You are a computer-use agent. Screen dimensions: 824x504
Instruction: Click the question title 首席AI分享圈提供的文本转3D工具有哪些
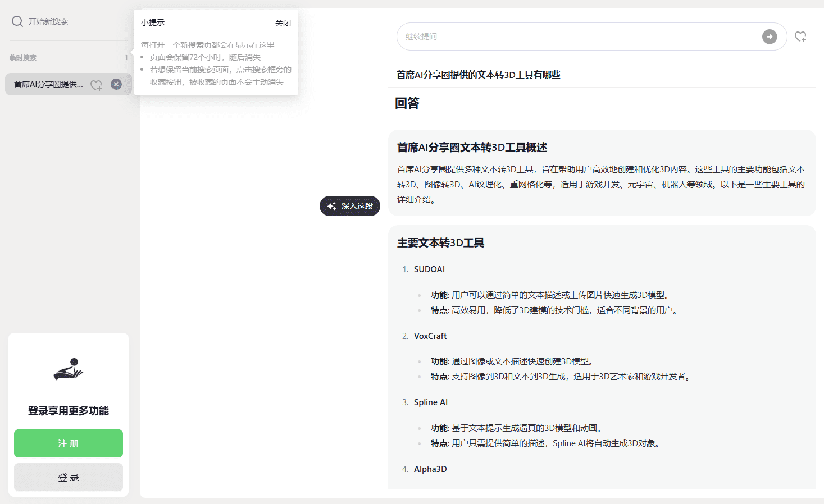click(479, 75)
